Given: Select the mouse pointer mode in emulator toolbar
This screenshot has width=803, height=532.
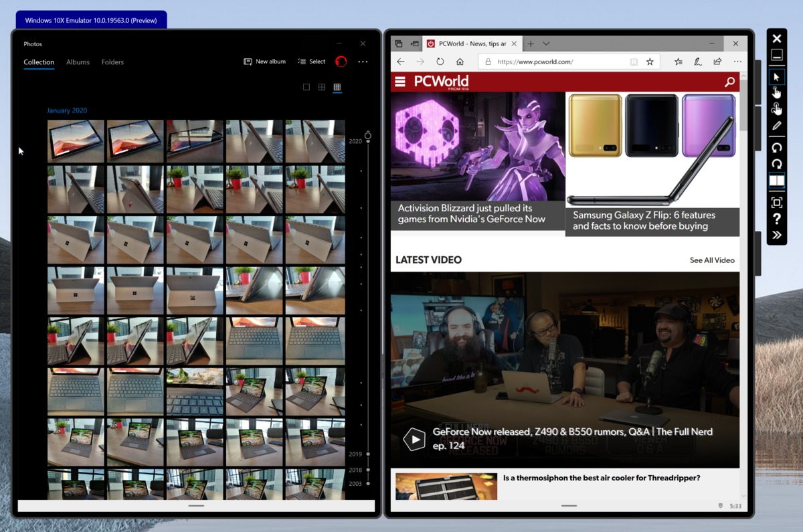Looking at the screenshot, I should click(776, 77).
